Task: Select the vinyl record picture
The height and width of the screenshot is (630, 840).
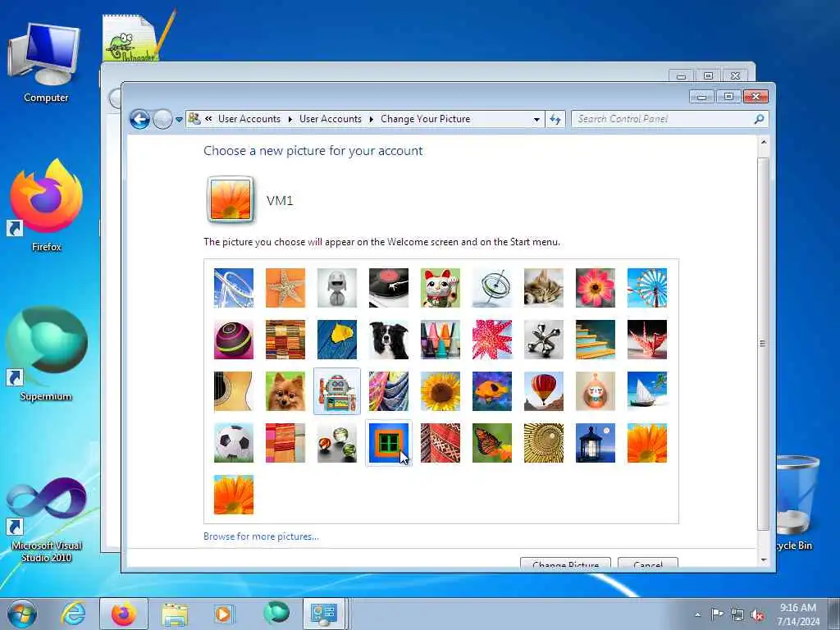Action: (x=389, y=288)
